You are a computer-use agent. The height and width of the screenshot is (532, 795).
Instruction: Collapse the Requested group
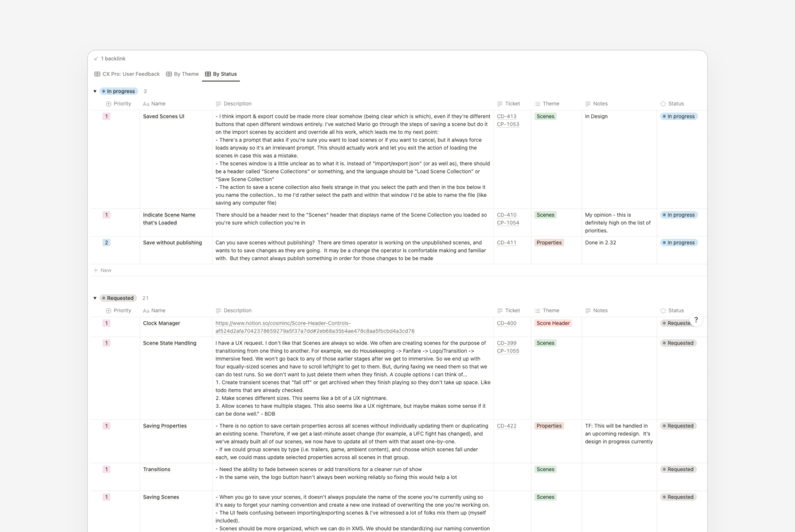95,298
